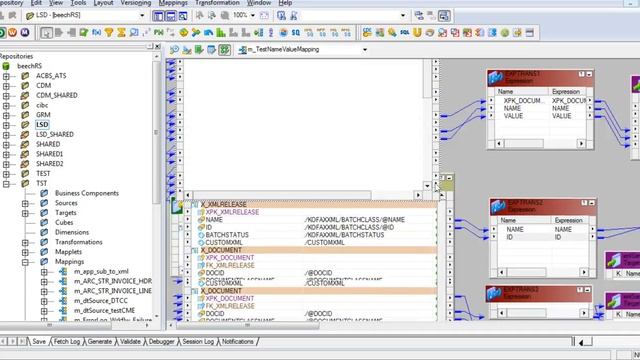Collapse the Mappings node
The width and height of the screenshot is (640, 360).
pos(25,262)
